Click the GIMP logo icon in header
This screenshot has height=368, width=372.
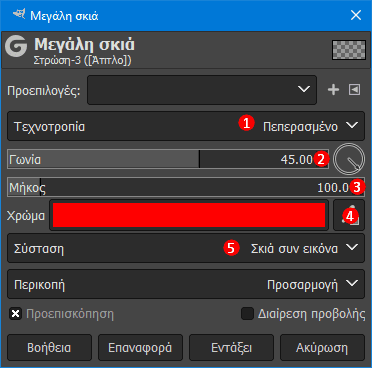point(16,46)
